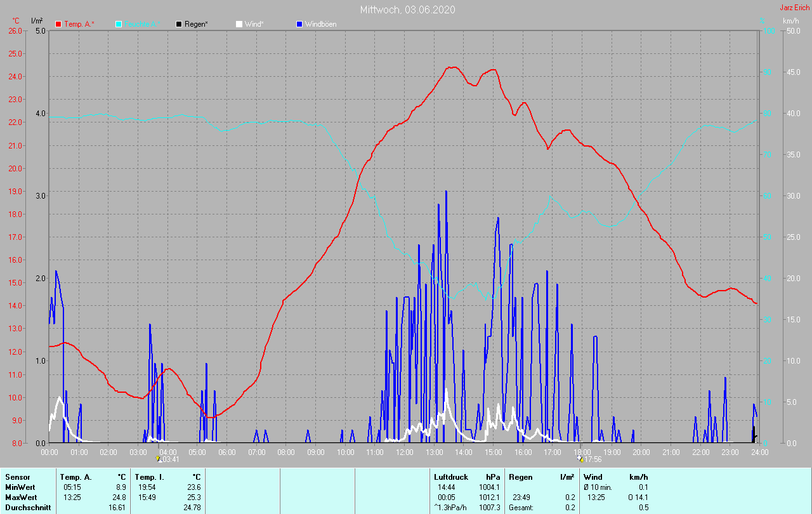Click the red Temp. A. legend swatch

[x=58, y=24]
